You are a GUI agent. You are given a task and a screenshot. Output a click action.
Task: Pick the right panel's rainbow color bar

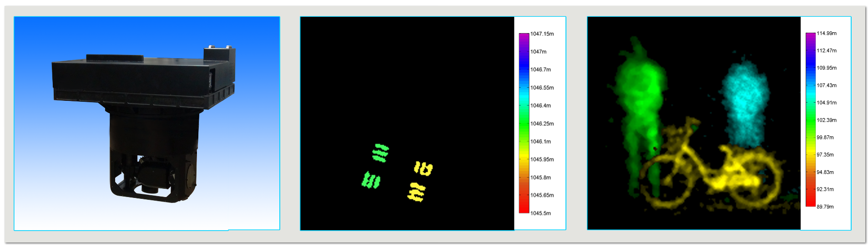coord(810,120)
